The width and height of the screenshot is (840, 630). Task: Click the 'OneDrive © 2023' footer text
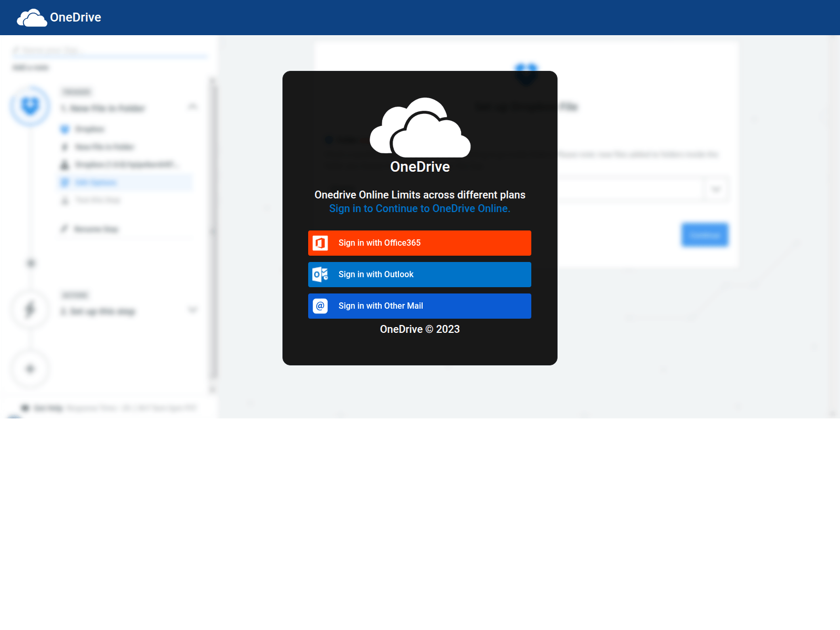pos(419,329)
